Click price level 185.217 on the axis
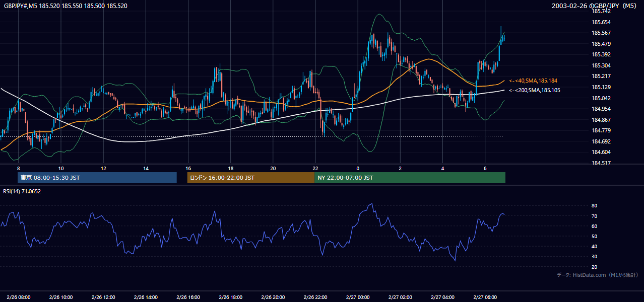This screenshot has width=644, height=302. (x=601, y=77)
